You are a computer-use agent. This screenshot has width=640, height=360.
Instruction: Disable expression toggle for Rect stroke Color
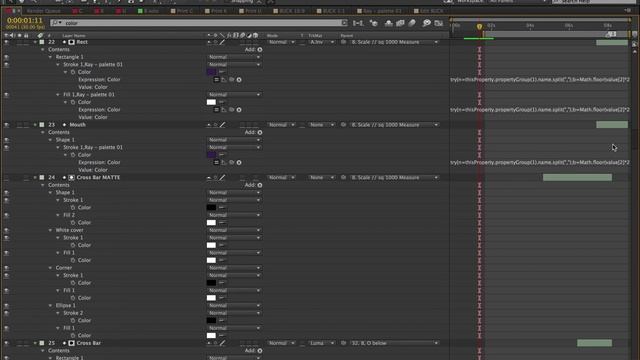point(216,80)
